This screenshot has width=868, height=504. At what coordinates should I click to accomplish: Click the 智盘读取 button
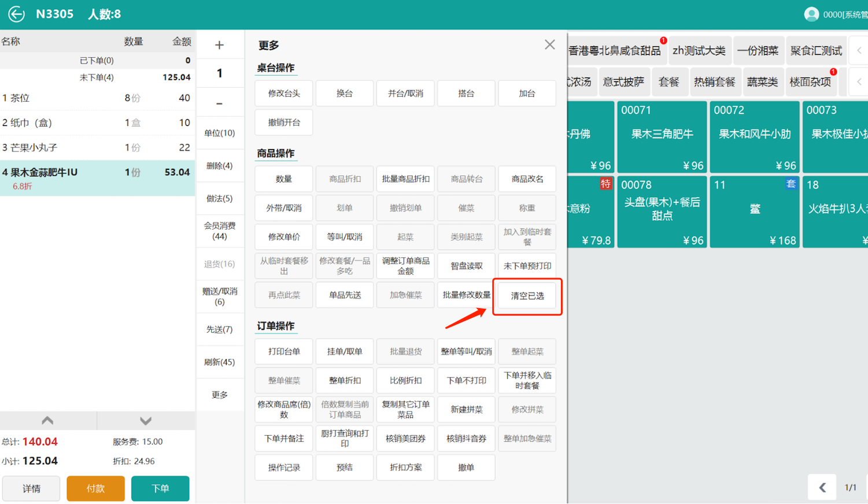click(x=466, y=266)
